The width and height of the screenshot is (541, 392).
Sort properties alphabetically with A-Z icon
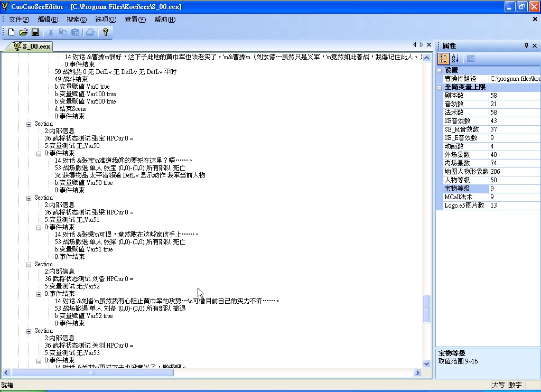pyautogui.click(x=455, y=59)
